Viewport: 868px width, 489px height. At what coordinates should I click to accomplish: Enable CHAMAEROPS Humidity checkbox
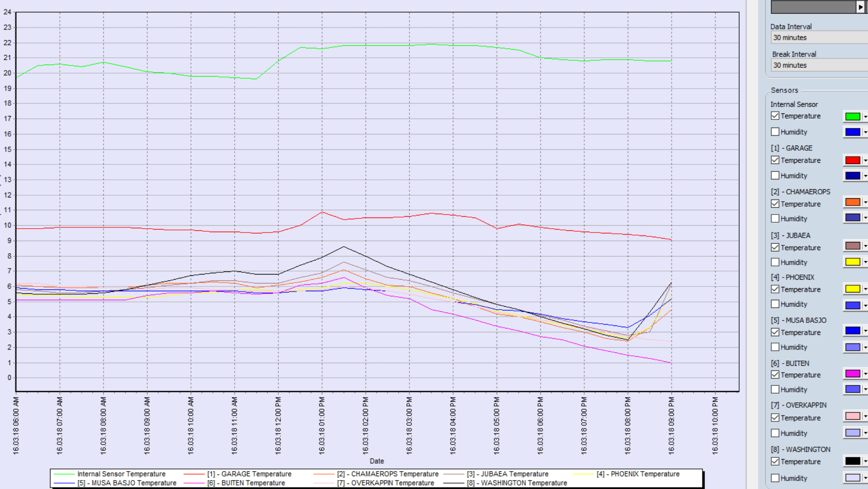775,218
